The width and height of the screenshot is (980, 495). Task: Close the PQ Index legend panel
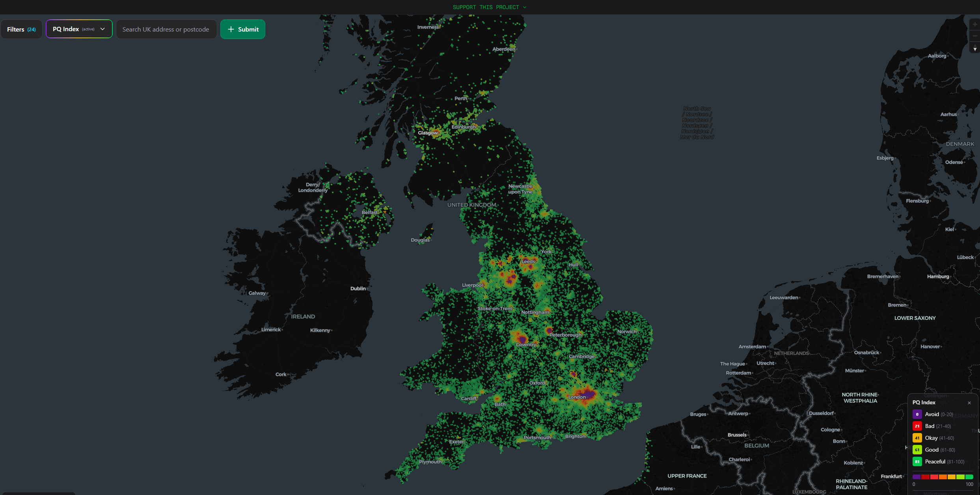tap(969, 403)
